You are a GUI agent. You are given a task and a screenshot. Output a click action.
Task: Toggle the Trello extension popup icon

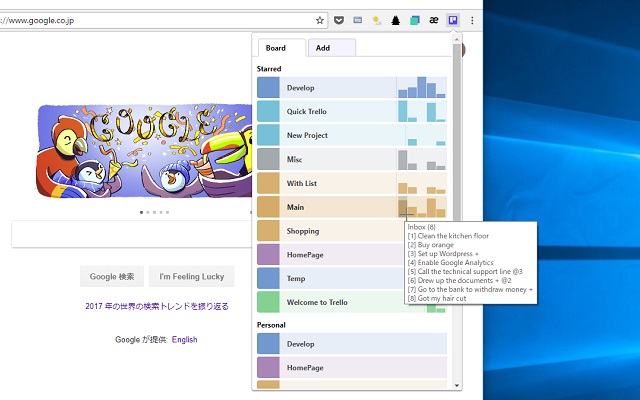tap(453, 20)
